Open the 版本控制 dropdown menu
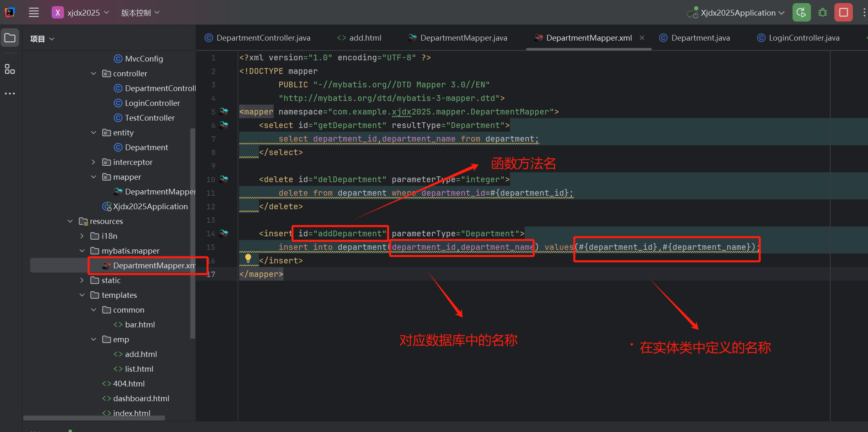 click(140, 13)
